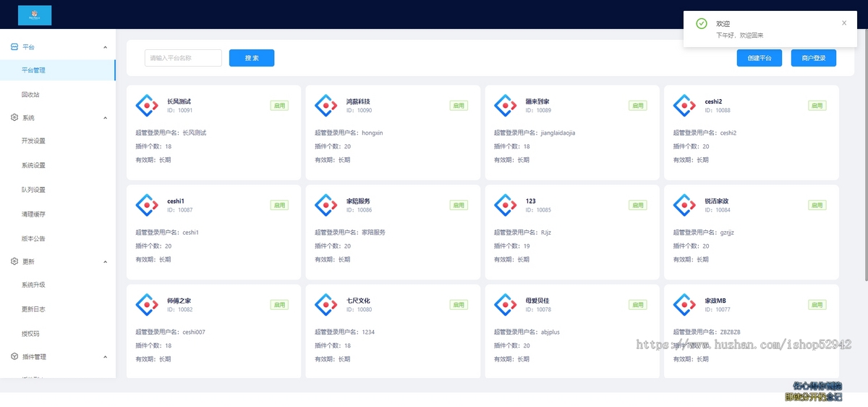Go to 开发设置 in the sidebar
Screen dimensions: 868x407
click(58, 141)
